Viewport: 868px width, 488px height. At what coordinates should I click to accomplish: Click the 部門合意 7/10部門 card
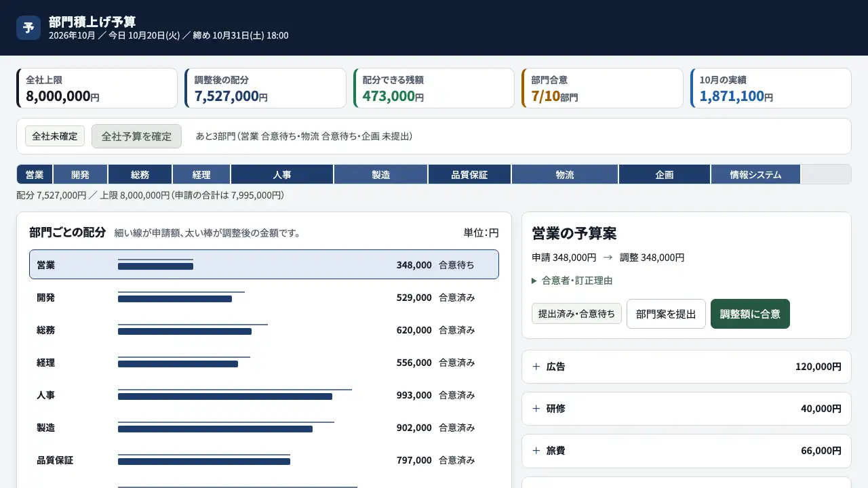pos(602,88)
